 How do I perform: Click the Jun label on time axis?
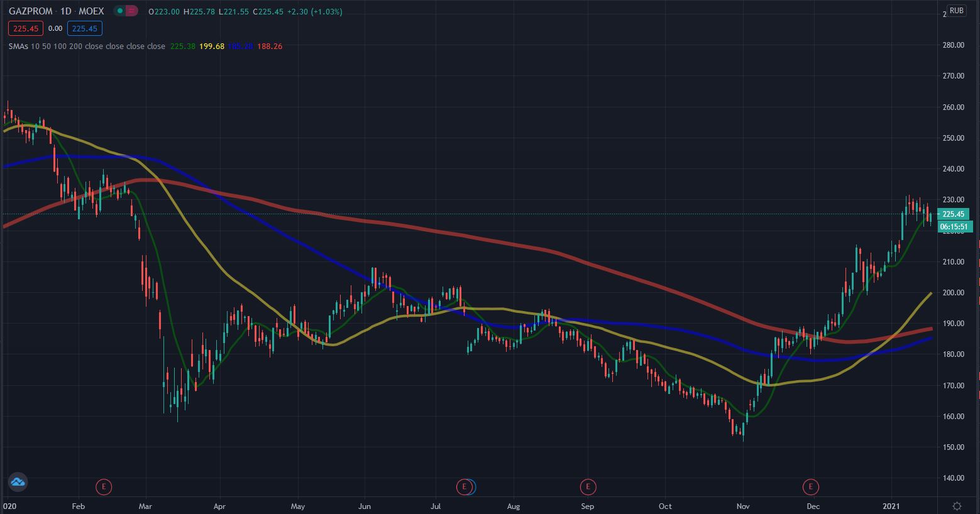pyautogui.click(x=365, y=506)
